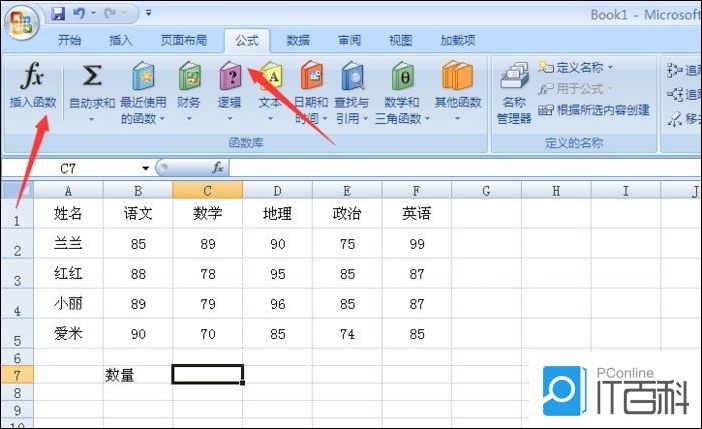Select the active cell C7

click(x=208, y=374)
